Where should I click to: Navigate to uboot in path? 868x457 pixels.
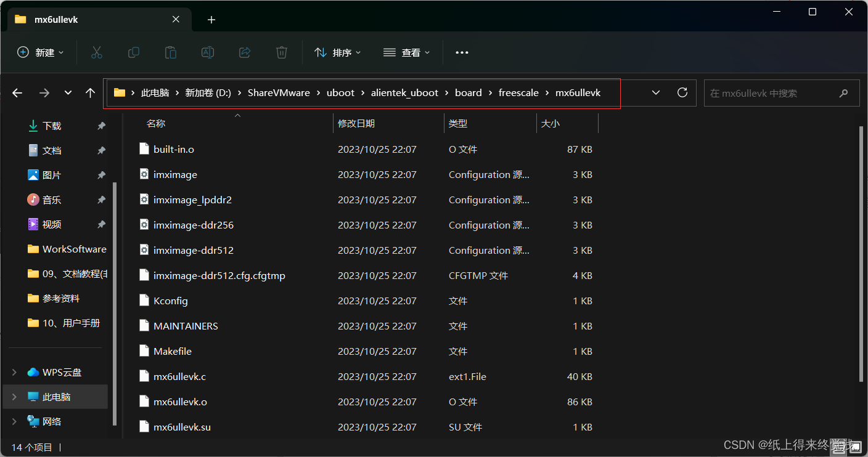pyautogui.click(x=340, y=93)
